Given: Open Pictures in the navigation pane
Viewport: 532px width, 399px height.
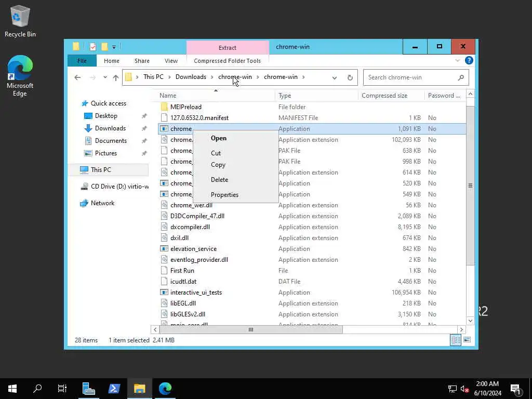Looking at the screenshot, I should coord(105,153).
